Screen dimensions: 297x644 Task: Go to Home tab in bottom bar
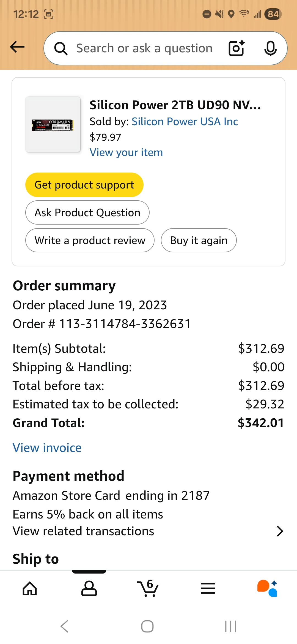30,588
